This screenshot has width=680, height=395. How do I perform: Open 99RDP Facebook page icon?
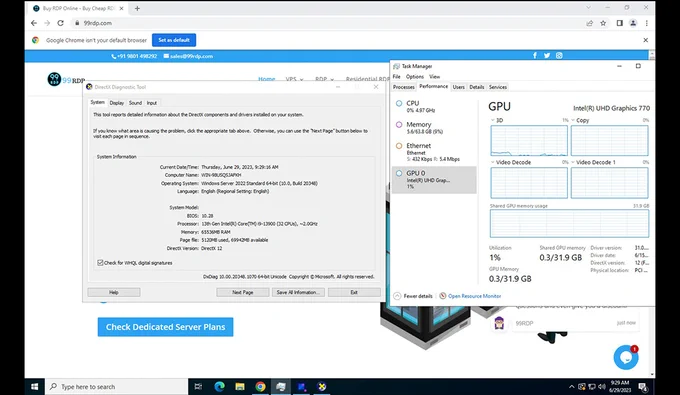click(535, 55)
